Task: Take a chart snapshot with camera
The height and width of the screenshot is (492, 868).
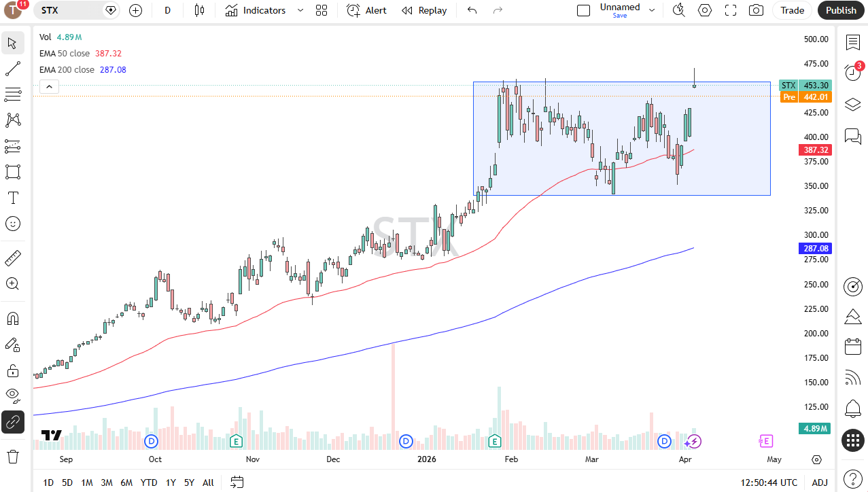Action: click(x=756, y=10)
